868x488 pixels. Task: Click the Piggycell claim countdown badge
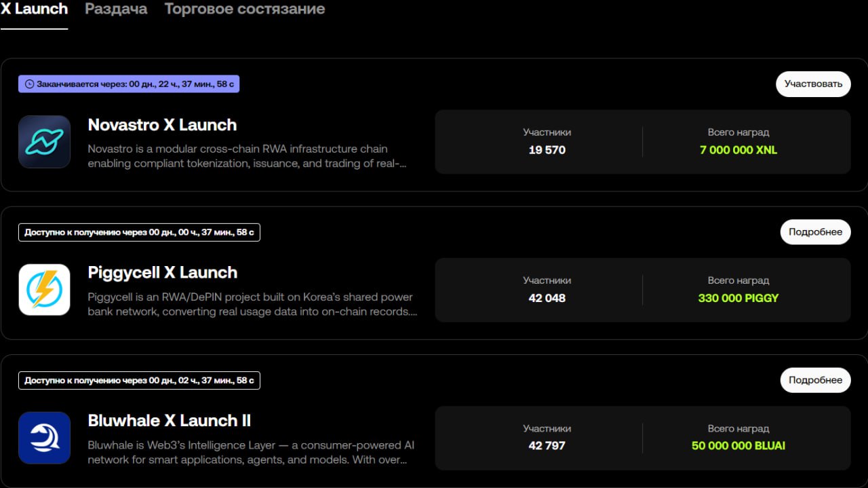click(139, 232)
